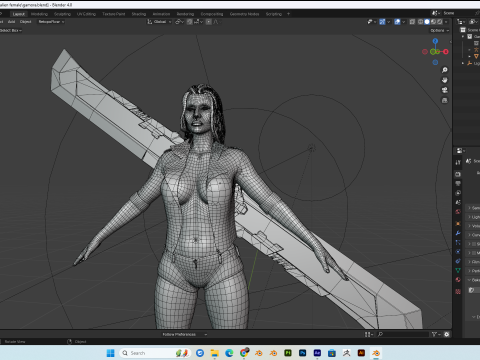This screenshot has width=480, height=360.
Task: Open Photoshop from the taskbar
Action: [302, 353]
